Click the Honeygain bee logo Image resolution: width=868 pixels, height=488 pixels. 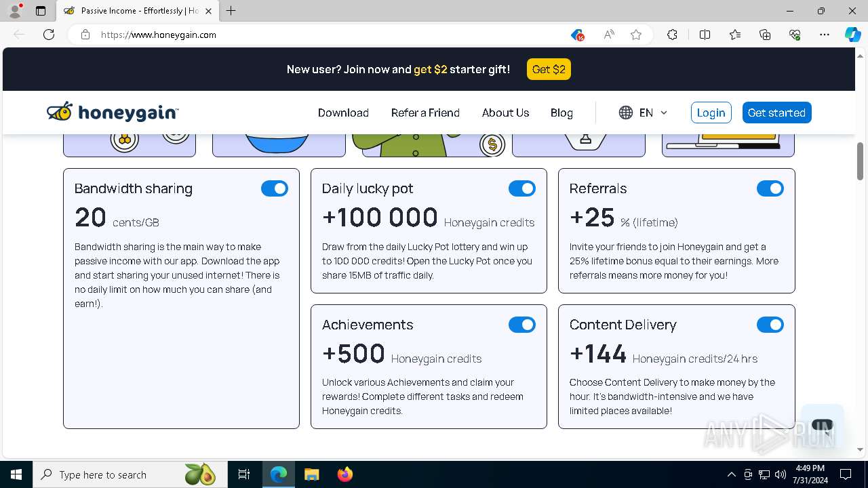point(113,113)
